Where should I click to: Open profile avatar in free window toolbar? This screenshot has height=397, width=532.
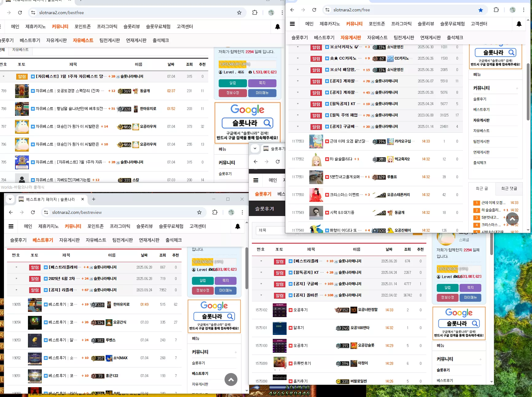click(512, 10)
